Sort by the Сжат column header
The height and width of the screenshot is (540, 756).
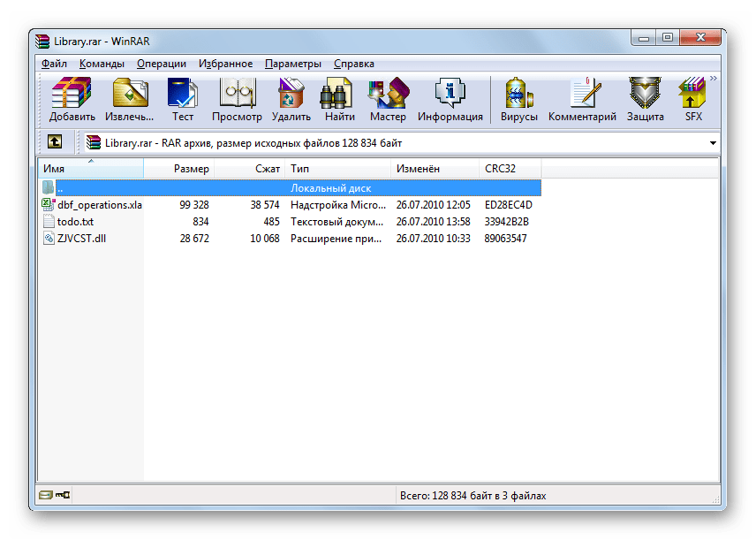250,169
